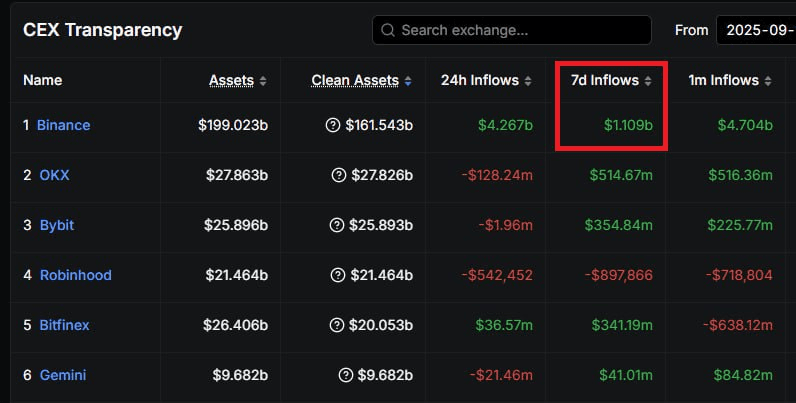Open the Robinhood exchange page

tap(75, 276)
